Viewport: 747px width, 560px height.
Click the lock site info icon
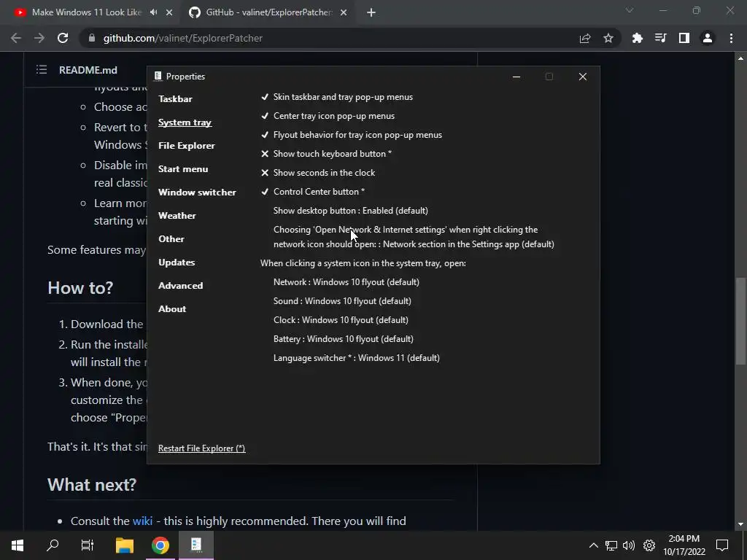tap(92, 38)
